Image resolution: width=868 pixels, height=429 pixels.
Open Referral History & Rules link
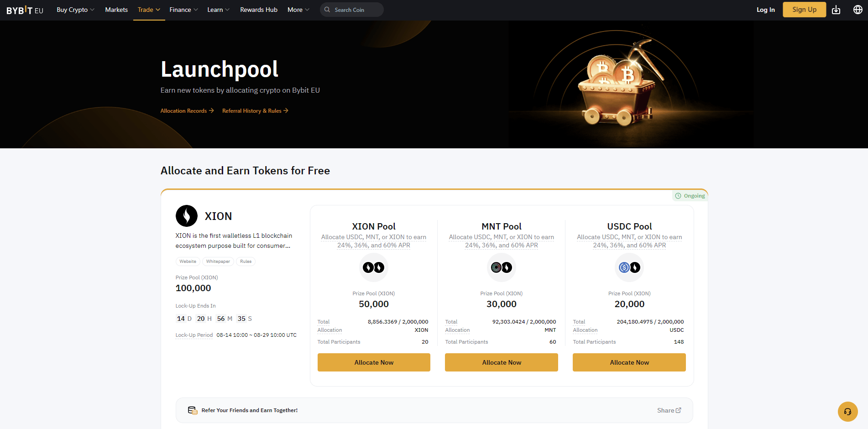tap(255, 110)
